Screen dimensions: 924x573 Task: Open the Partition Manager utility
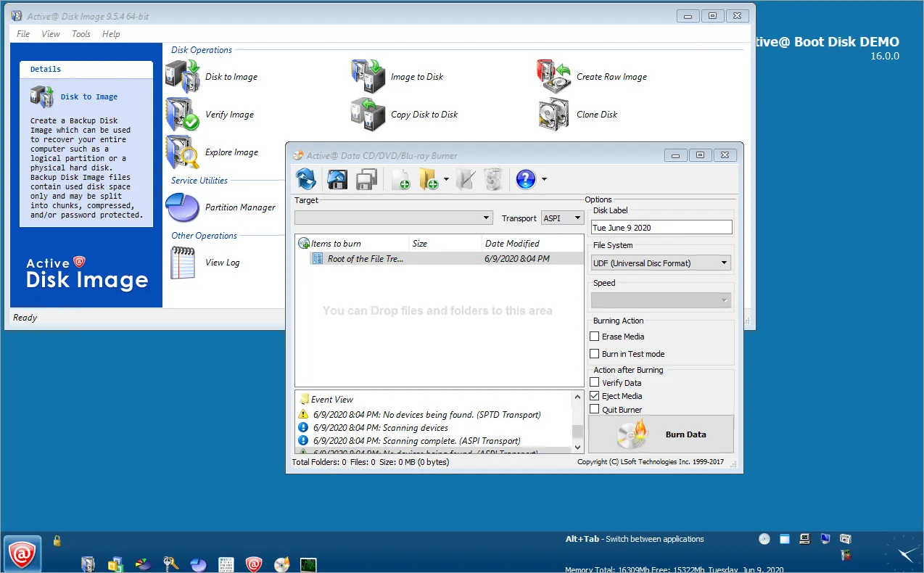pyautogui.click(x=239, y=207)
